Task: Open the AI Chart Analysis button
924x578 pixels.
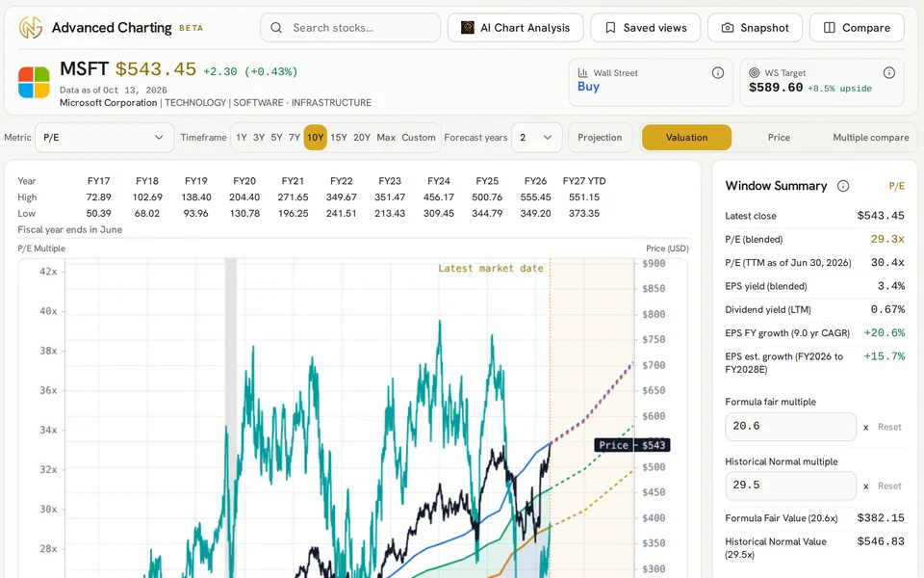Action: 516,28
